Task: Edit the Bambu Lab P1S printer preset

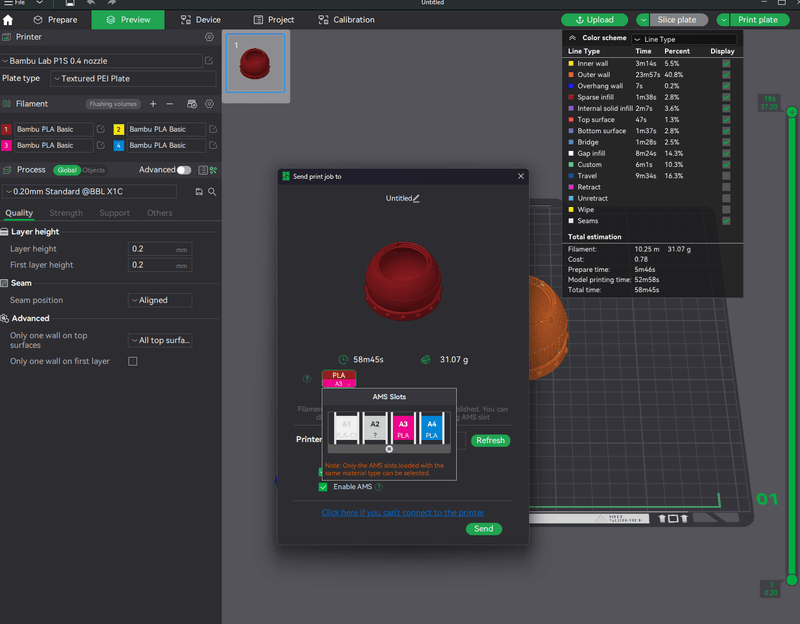Action: click(x=209, y=61)
